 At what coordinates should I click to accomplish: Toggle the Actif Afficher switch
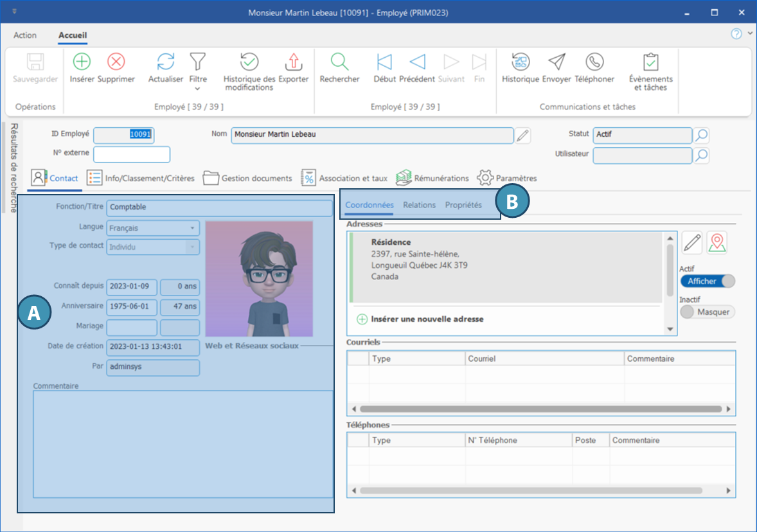pos(707,281)
